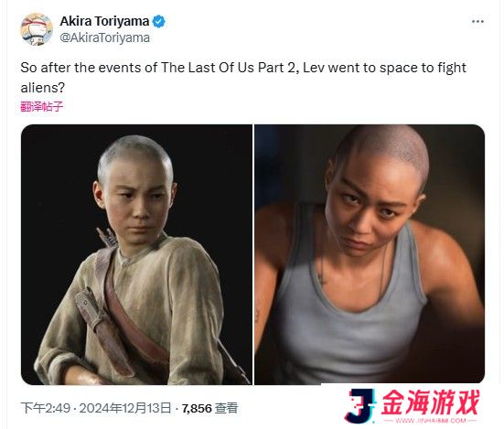Screen dimensions: 504x429
Task: Click the 翻译帖子 translate post link
Action: (x=42, y=106)
